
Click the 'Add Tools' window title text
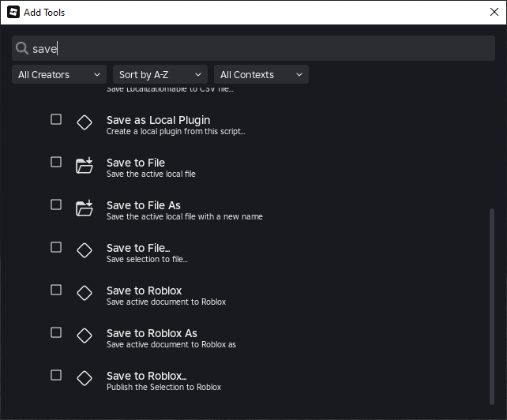[x=44, y=13]
